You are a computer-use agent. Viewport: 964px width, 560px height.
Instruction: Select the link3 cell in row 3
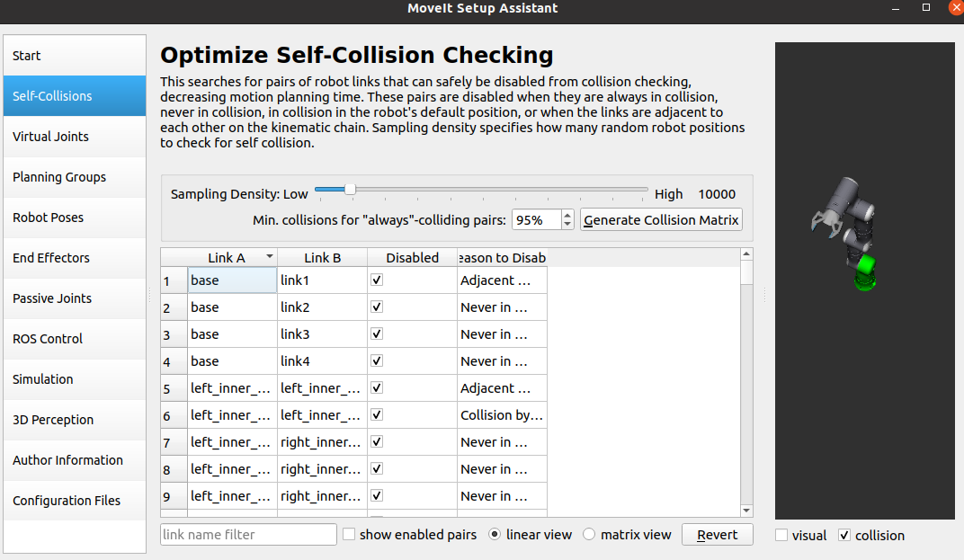322,334
